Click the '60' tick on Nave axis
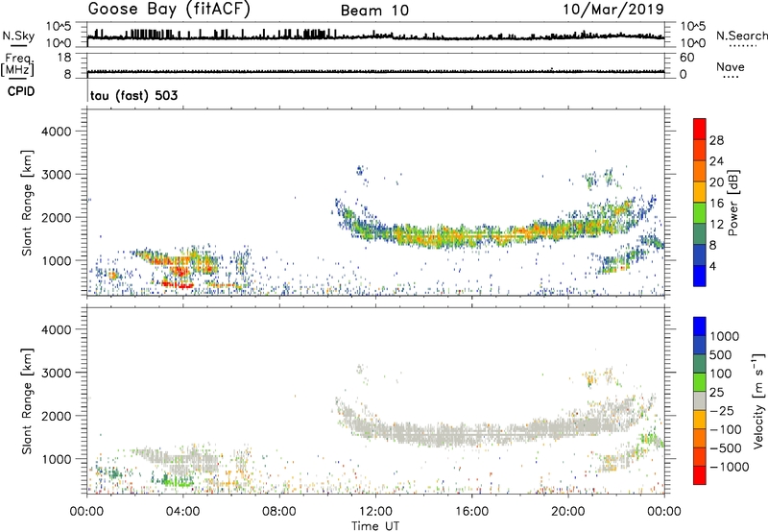The height and width of the screenshot is (532, 768). coord(686,58)
